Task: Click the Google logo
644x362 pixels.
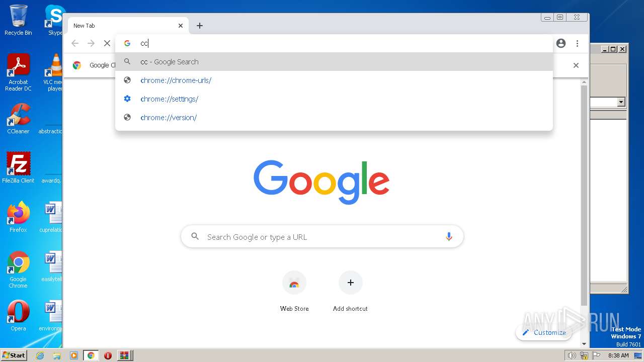Action: (321, 182)
